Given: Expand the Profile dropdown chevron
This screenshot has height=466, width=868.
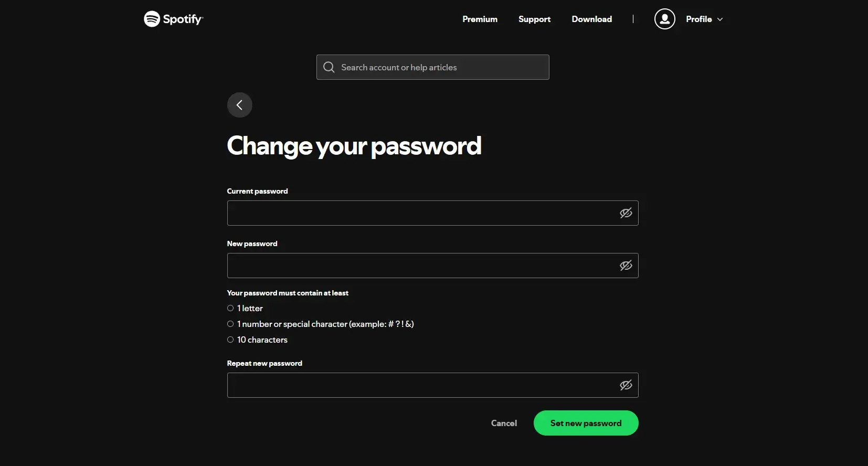Looking at the screenshot, I should pos(719,19).
